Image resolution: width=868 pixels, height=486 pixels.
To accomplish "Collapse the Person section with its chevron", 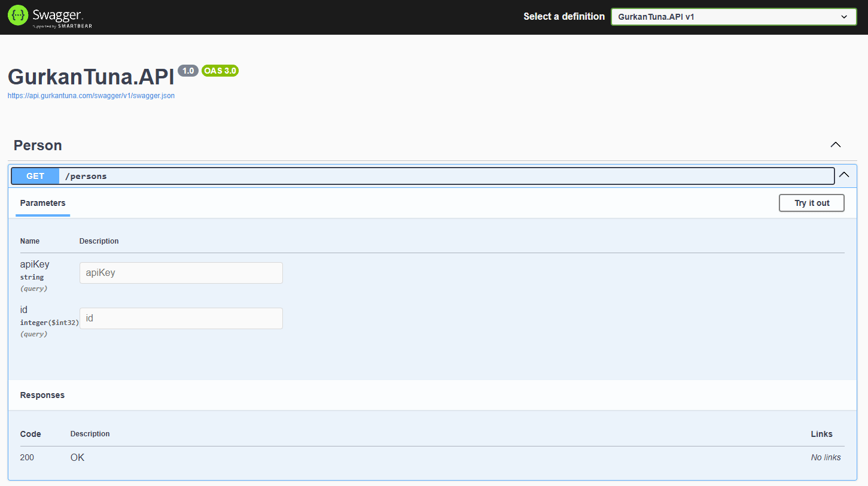I will (835, 145).
